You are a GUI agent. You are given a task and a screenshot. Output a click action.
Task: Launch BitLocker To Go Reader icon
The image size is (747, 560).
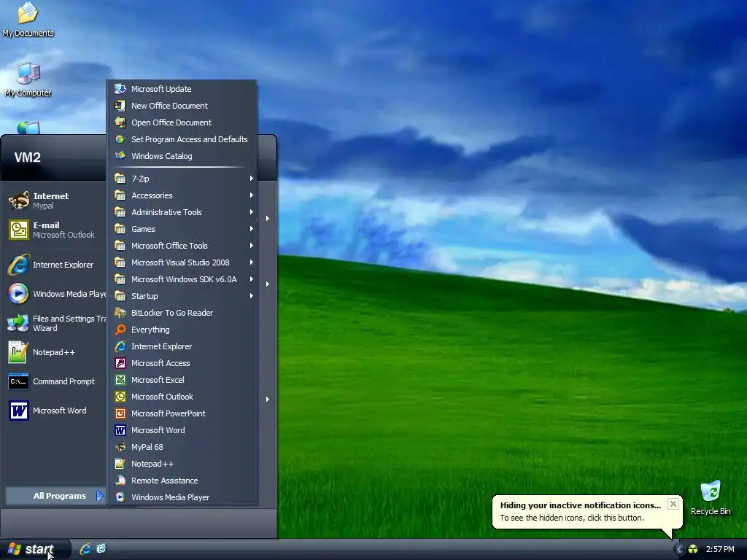(x=120, y=313)
